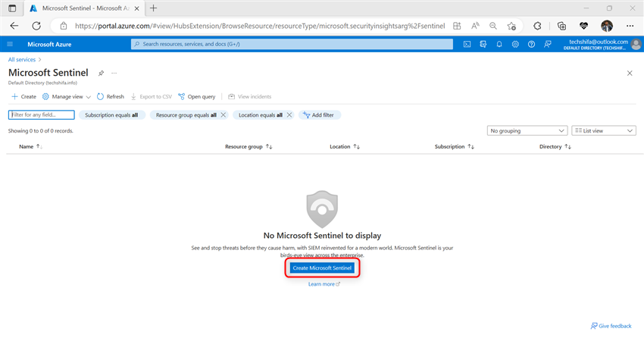Viewport: 644px width, 338px height.
Task: Reload the browser page
Action: tap(36, 26)
